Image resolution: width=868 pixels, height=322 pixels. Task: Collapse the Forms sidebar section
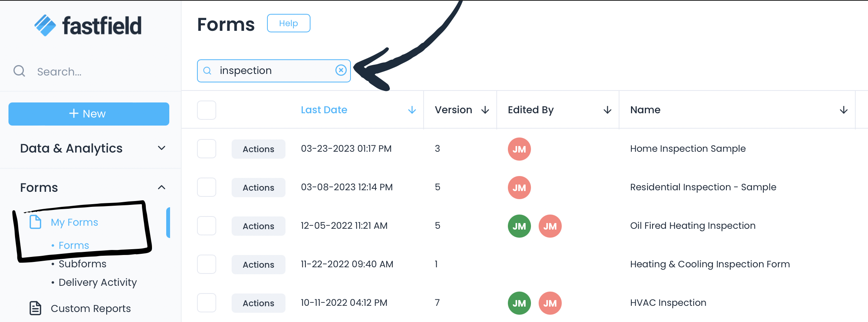[162, 188]
